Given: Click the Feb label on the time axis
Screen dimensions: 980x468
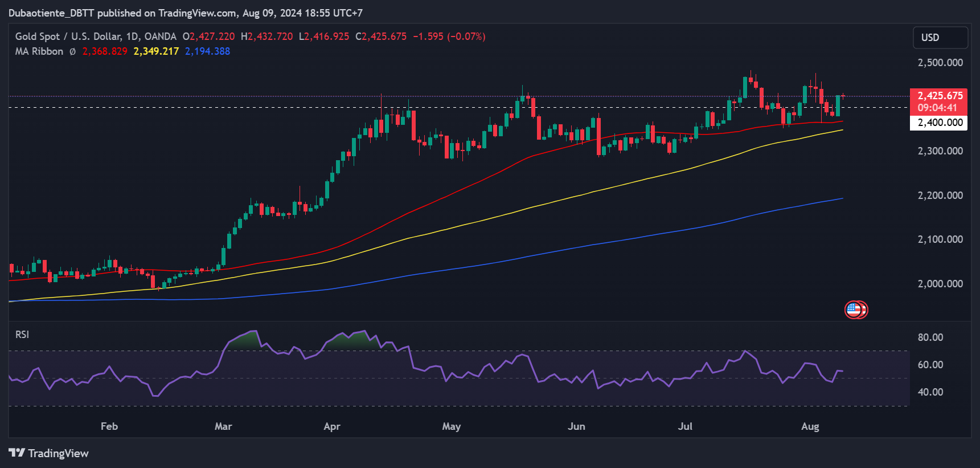Looking at the screenshot, I should pyautogui.click(x=109, y=426).
